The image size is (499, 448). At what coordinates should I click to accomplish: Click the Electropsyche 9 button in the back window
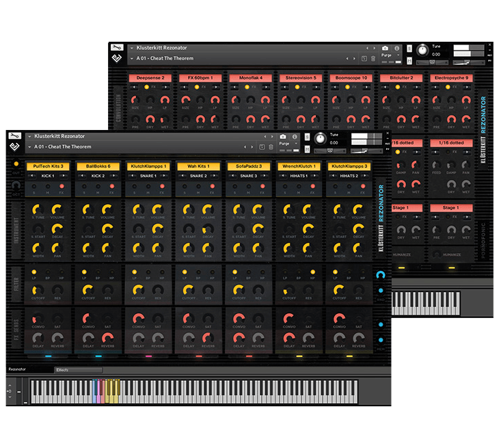pyautogui.click(x=451, y=78)
